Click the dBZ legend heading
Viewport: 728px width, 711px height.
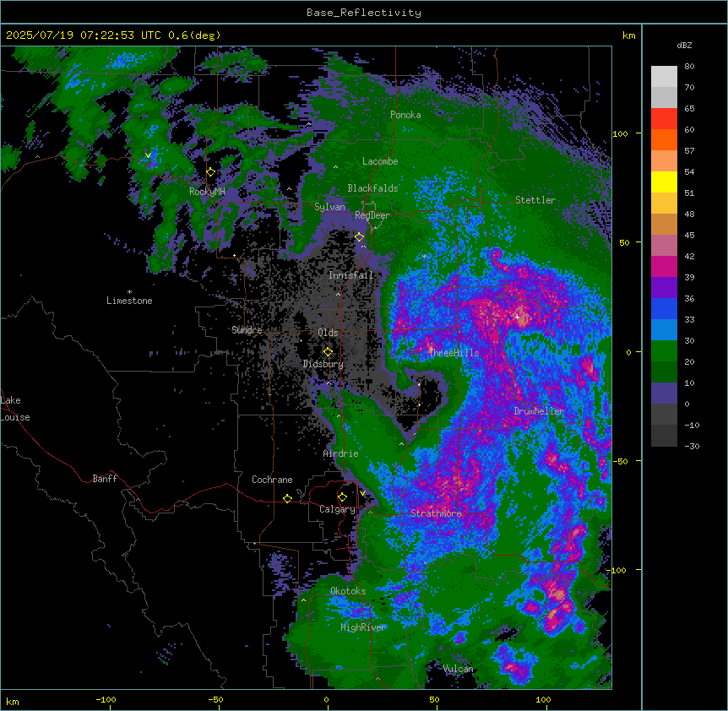[684, 46]
